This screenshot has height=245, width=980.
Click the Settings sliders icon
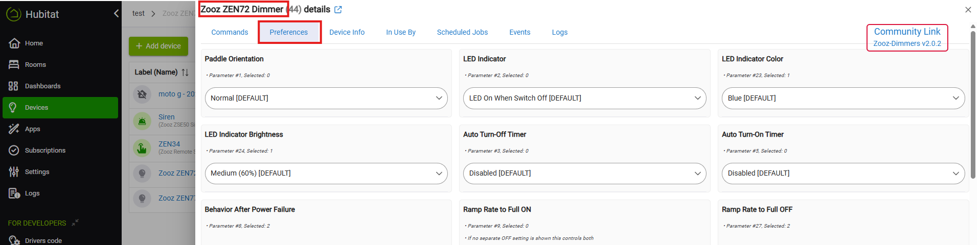14,172
